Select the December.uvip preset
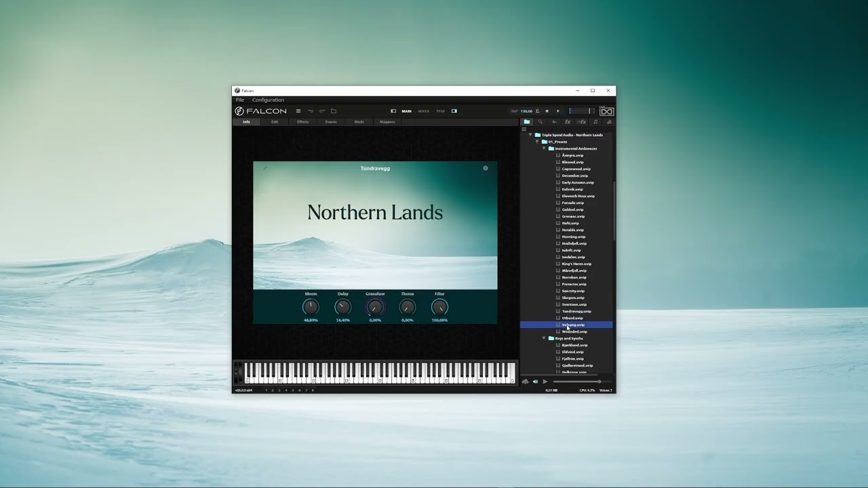The image size is (868, 488). (x=574, y=176)
